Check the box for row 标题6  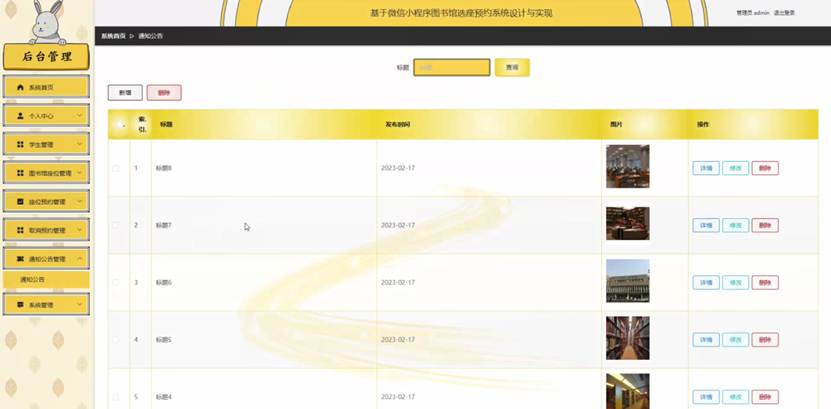116,282
